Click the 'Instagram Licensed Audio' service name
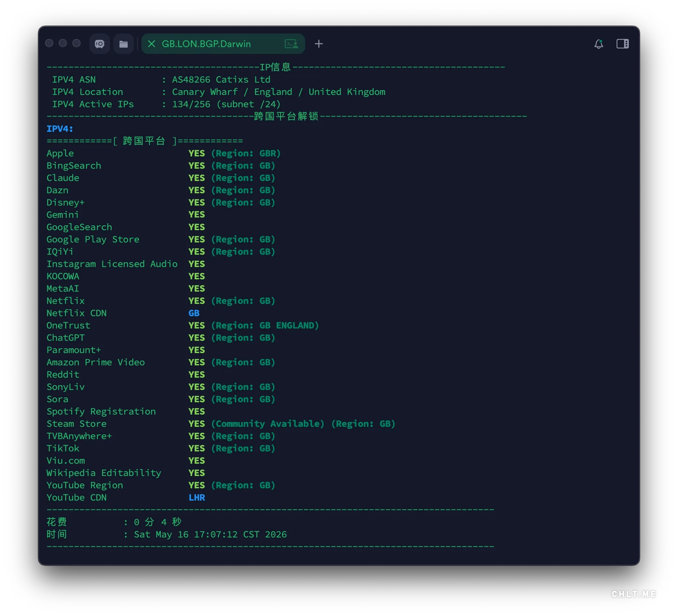 tap(112, 264)
